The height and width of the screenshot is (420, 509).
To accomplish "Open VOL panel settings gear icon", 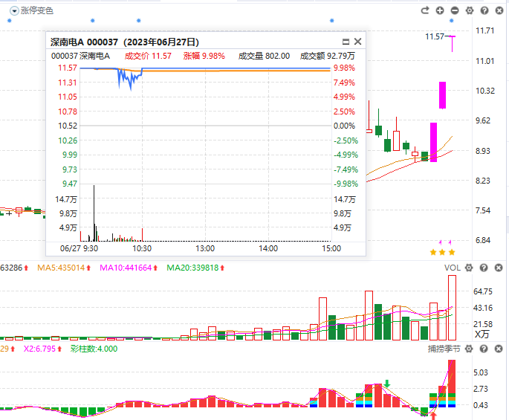I will pos(469,268).
